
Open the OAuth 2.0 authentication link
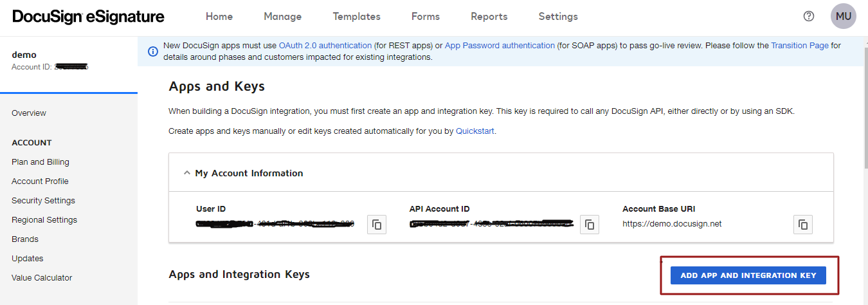pyautogui.click(x=325, y=46)
